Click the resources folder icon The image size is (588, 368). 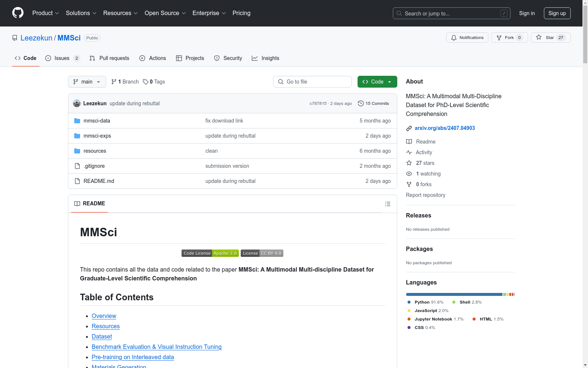click(77, 151)
